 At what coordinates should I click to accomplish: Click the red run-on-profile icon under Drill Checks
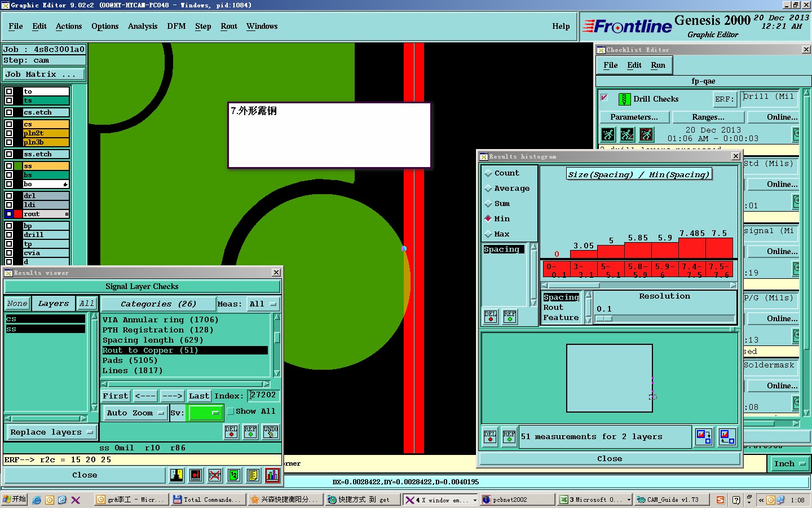[x=646, y=134]
